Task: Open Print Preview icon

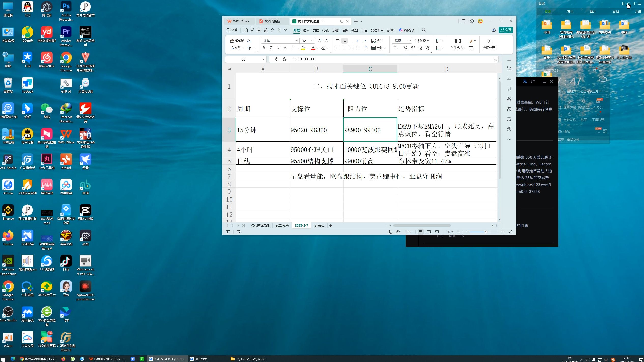Action: click(266, 30)
